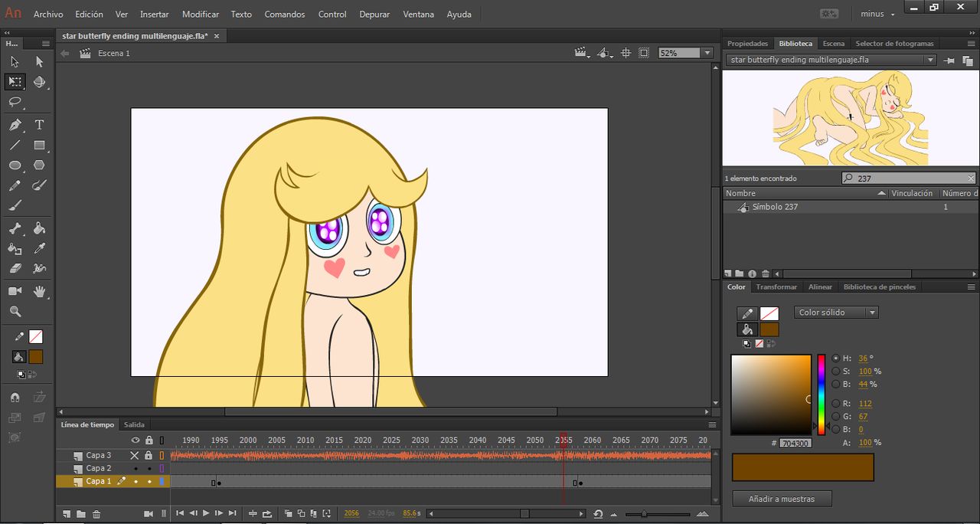Screen dimensions: 980x524
Task: Switch to the Salida tab
Action: coord(134,424)
